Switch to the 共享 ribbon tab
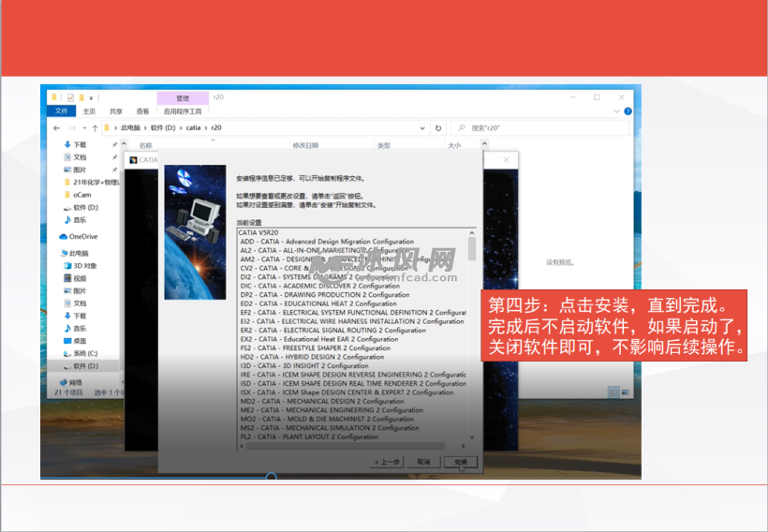 (x=115, y=111)
